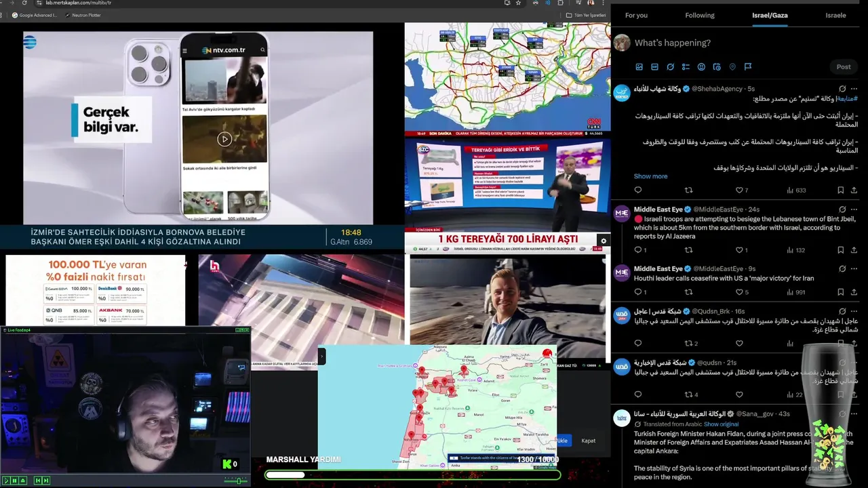Image resolution: width=868 pixels, height=488 pixels.
Task: Open Tüm Yer İşaretleri bookmarks folder
Action: click(x=585, y=15)
